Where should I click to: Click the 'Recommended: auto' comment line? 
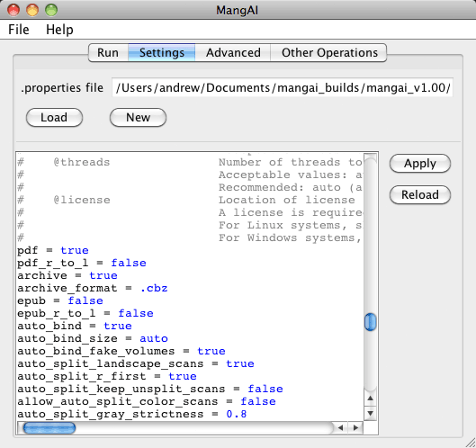point(190,188)
